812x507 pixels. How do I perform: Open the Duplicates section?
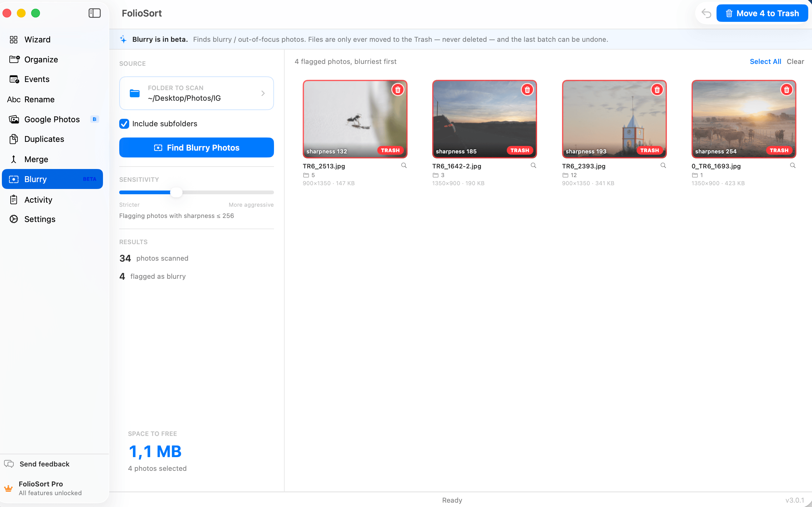click(x=52, y=139)
